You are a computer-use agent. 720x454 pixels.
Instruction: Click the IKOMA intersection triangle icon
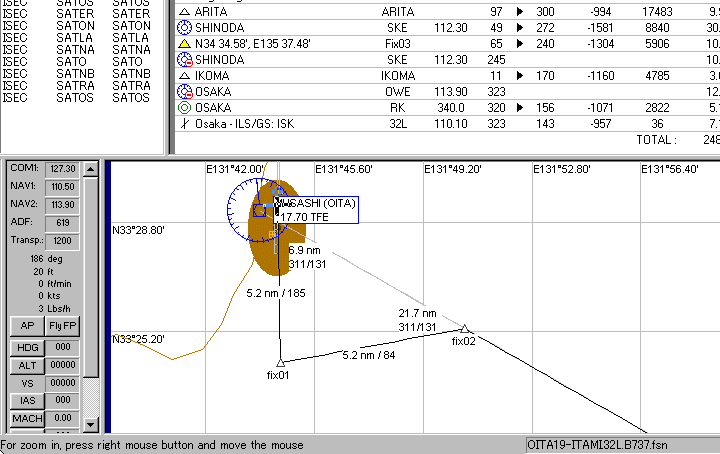184,76
